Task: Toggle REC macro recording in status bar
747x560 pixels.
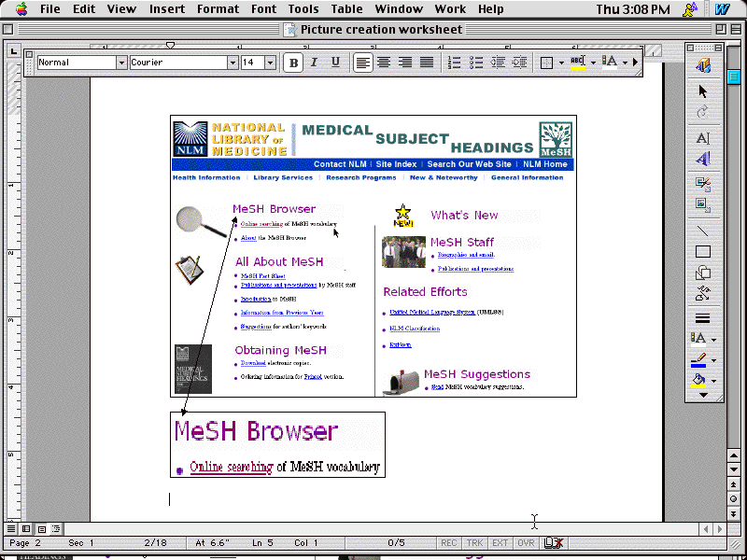Action: (449, 543)
